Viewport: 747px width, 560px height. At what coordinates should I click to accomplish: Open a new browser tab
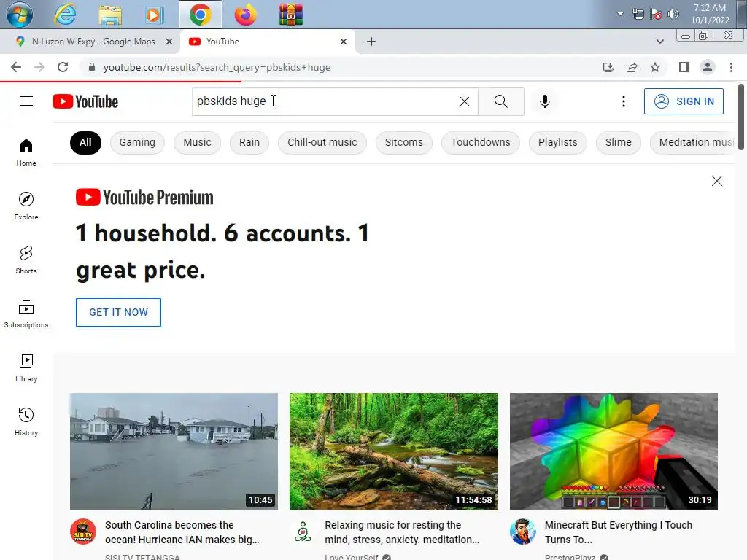371,42
